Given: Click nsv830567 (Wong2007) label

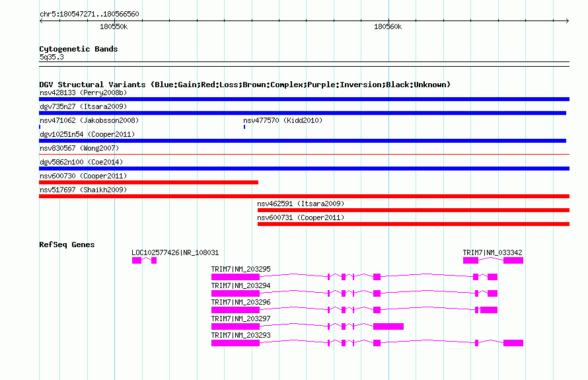Looking at the screenshot, I should 79,148.
